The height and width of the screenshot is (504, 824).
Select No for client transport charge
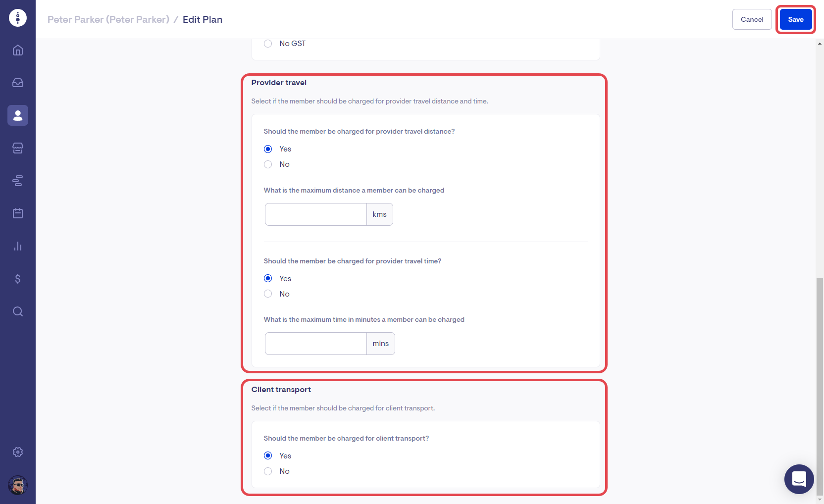[x=268, y=471]
